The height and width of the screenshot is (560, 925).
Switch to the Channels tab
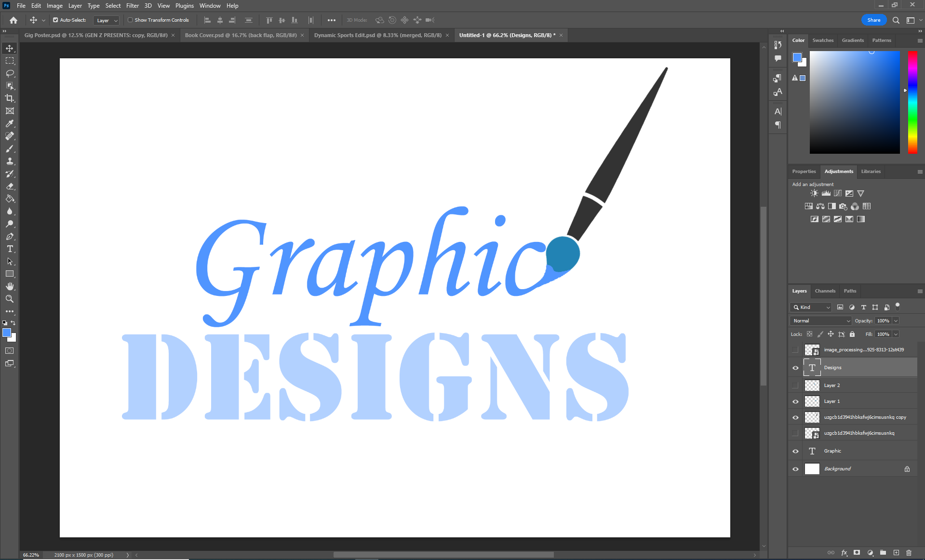tap(825, 291)
